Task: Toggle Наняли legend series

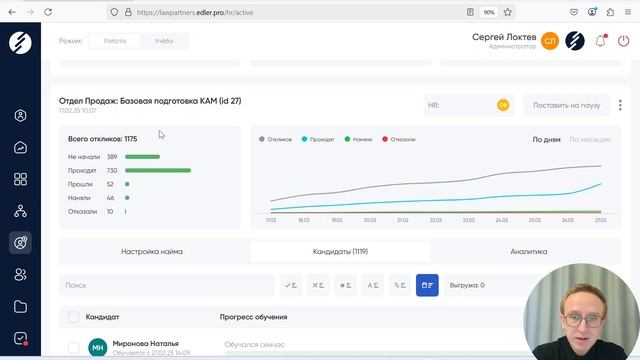Action: (x=358, y=139)
